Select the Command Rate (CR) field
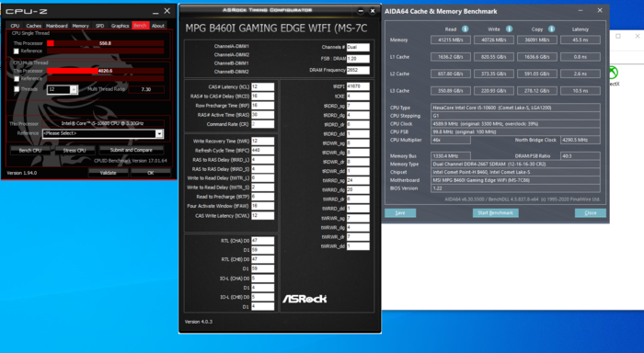644x353 pixels. tap(262, 124)
